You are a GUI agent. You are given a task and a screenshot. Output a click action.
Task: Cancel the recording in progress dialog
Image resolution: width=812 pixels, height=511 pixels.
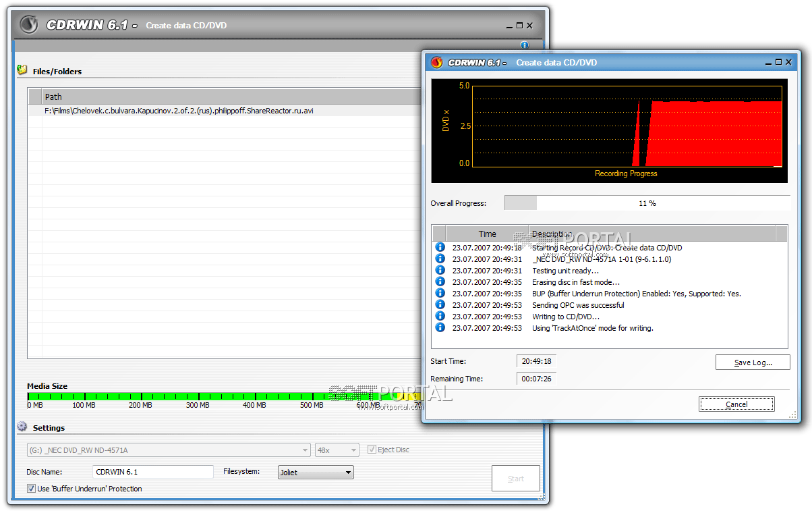click(736, 404)
